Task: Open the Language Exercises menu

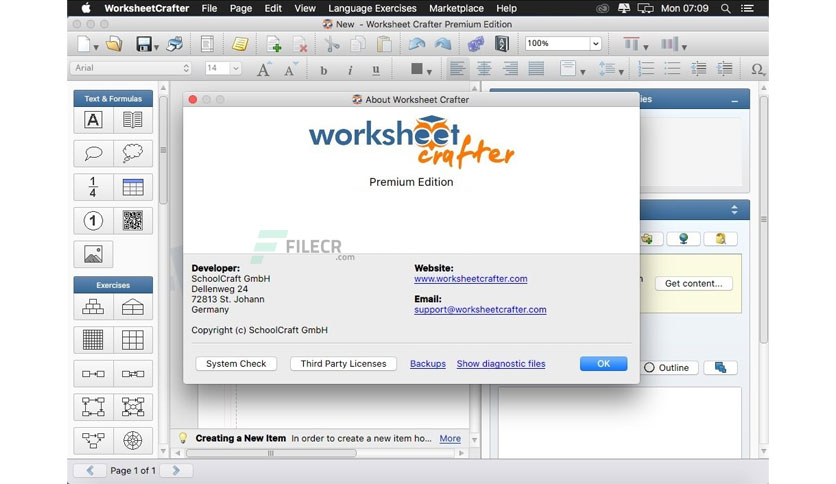Action: click(372, 8)
